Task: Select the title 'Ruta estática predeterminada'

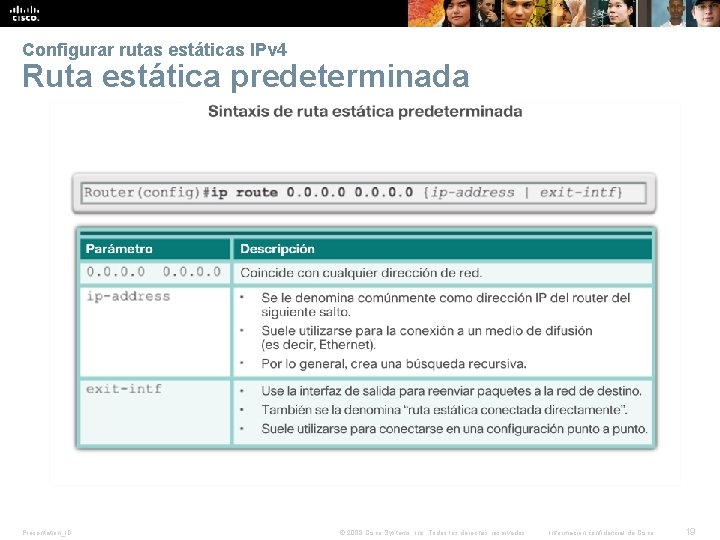Action: [x=246, y=76]
